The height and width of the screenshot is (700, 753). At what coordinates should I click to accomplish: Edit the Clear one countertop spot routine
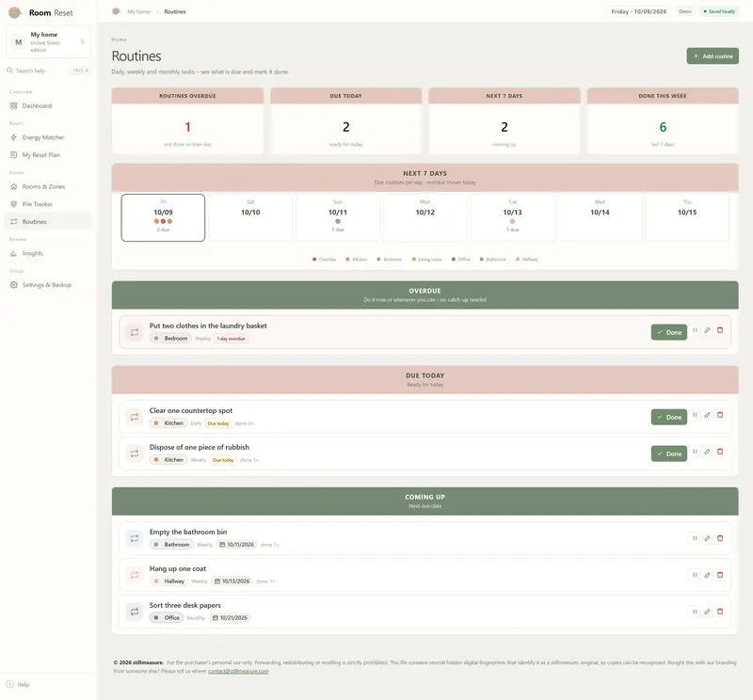[707, 415]
